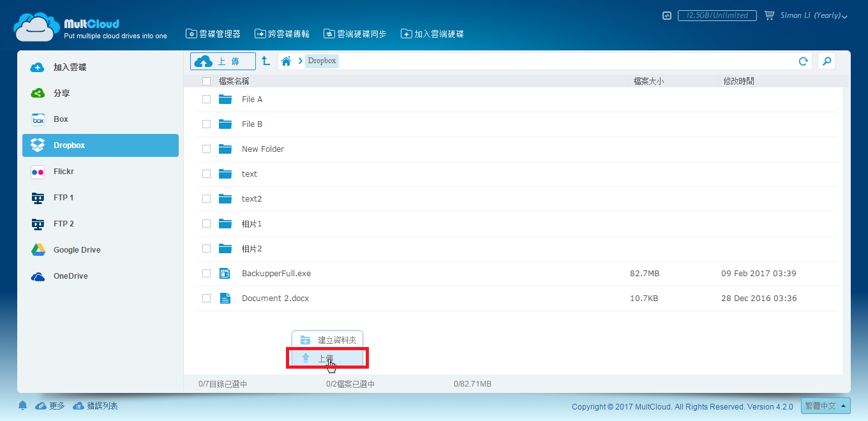Click the 10.7KB size cell

point(644,298)
